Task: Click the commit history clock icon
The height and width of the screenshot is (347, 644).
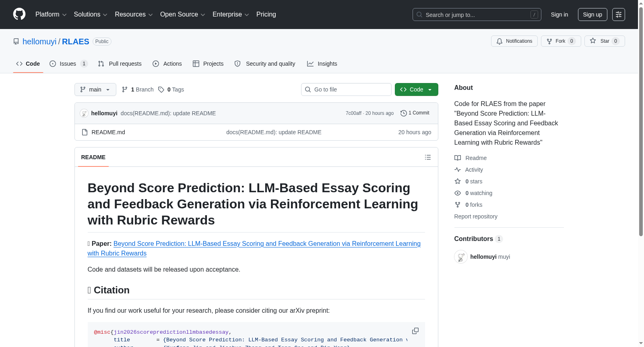Action: pyautogui.click(x=404, y=113)
